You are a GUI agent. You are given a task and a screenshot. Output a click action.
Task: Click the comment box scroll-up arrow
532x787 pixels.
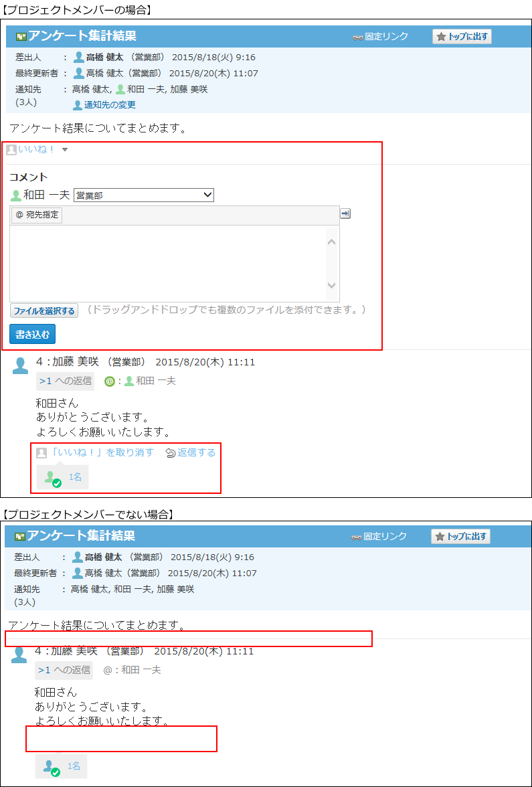tap(331, 242)
